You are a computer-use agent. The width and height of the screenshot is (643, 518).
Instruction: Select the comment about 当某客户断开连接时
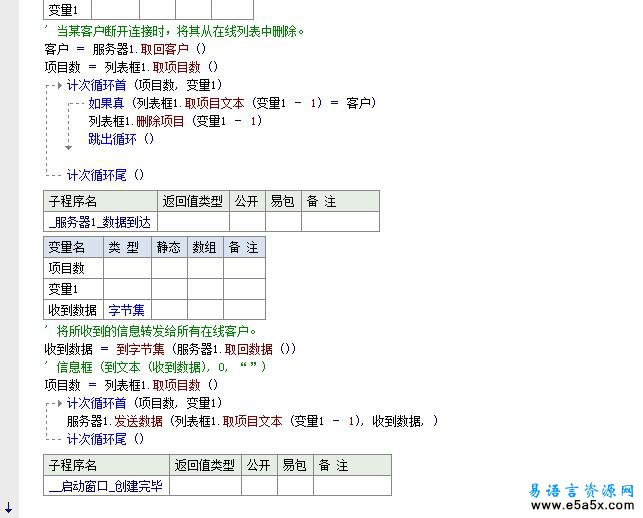coord(174,31)
